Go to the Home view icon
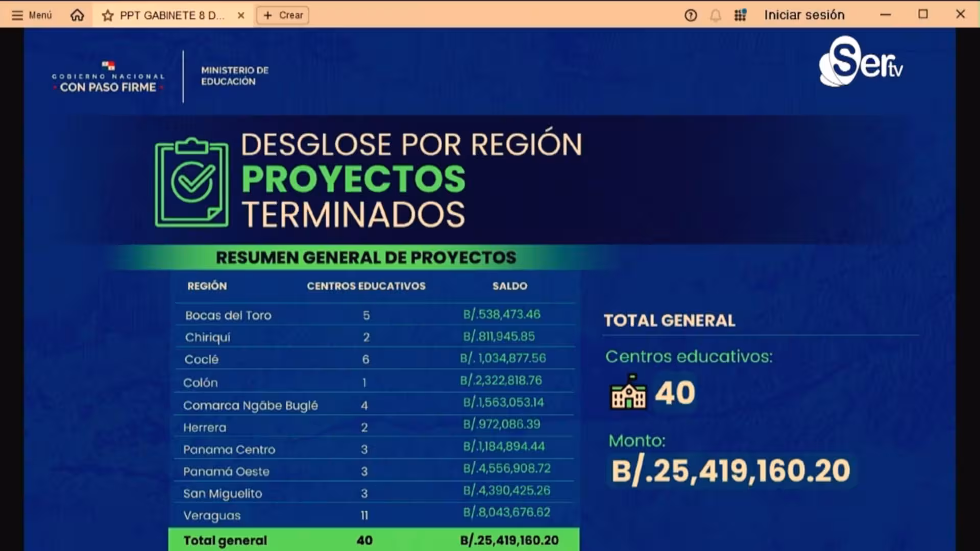 [77, 15]
